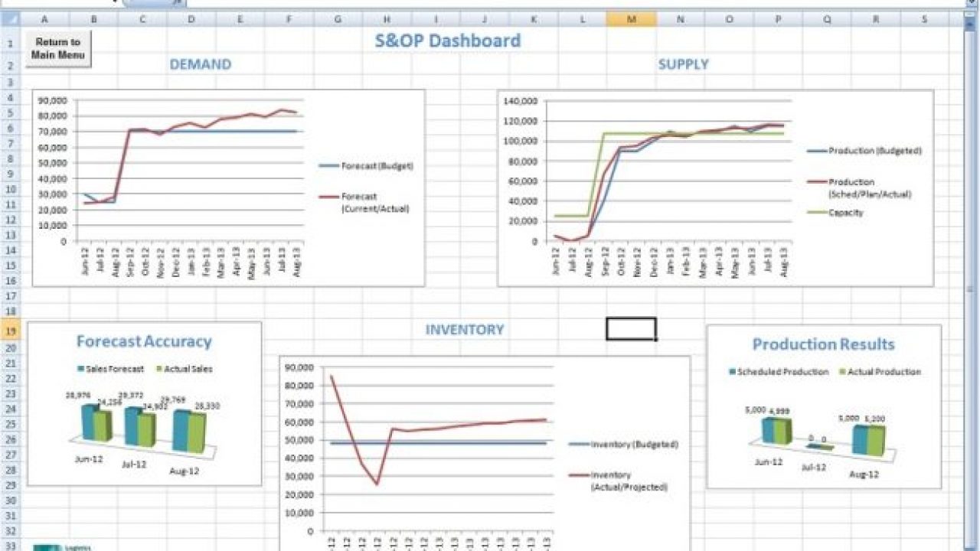The width and height of the screenshot is (980, 551).
Task: Click the 140,000 axis value in Supply chart
Action: click(x=521, y=101)
